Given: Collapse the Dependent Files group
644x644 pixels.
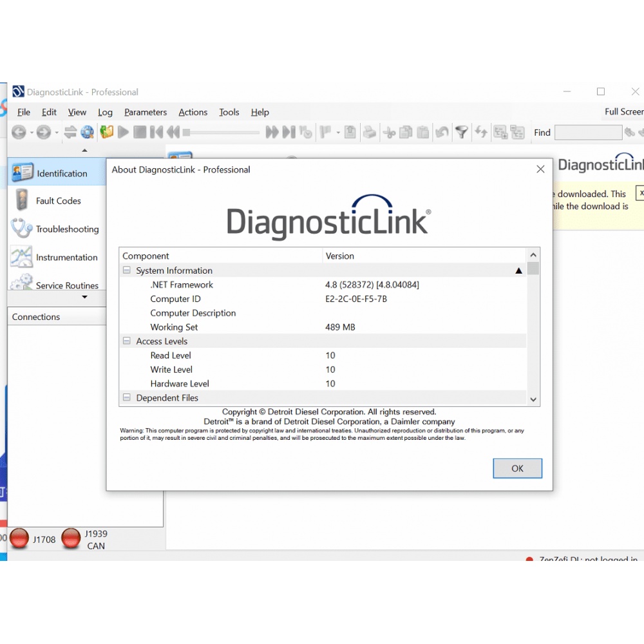Looking at the screenshot, I should click(127, 397).
